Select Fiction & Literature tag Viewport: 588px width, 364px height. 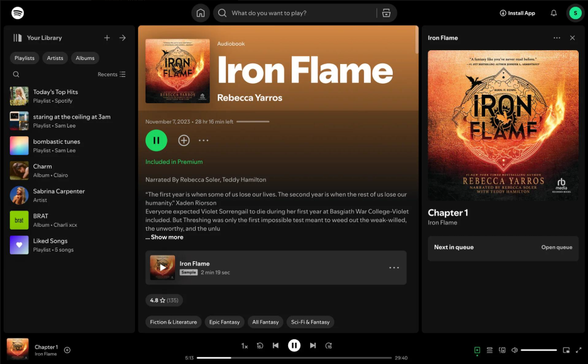coord(174,322)
